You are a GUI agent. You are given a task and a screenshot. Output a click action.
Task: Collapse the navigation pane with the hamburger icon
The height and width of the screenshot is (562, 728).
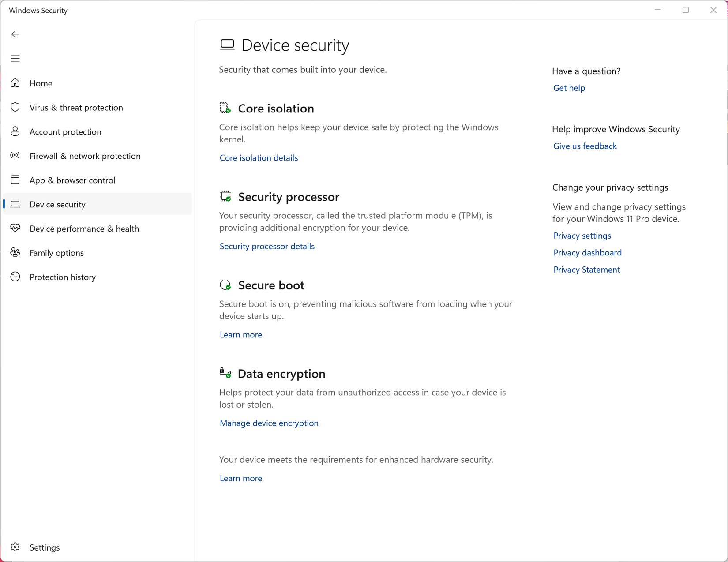(x=15, y=58)
